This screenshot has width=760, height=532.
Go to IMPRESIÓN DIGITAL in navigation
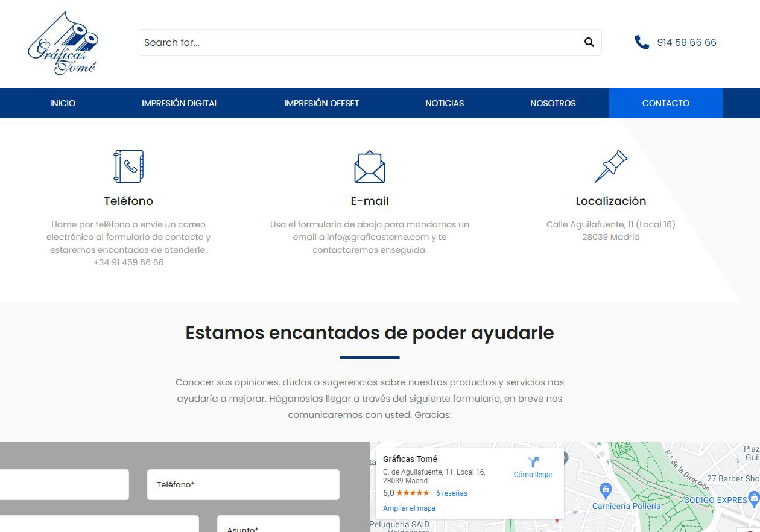pyautogui.click(x=180, y=103)
